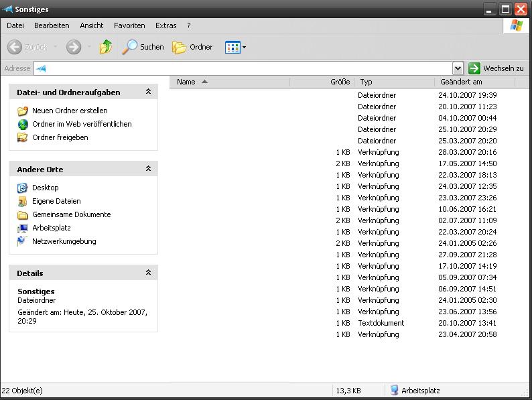Screen dimensions: 532x400
Task: Open the Datei menu
Action: (15, 25)
